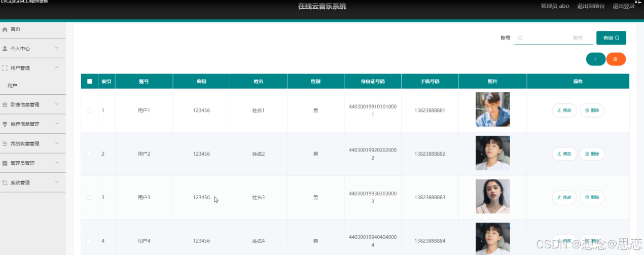Open 首页 in the sidebar

coord(33,29)
